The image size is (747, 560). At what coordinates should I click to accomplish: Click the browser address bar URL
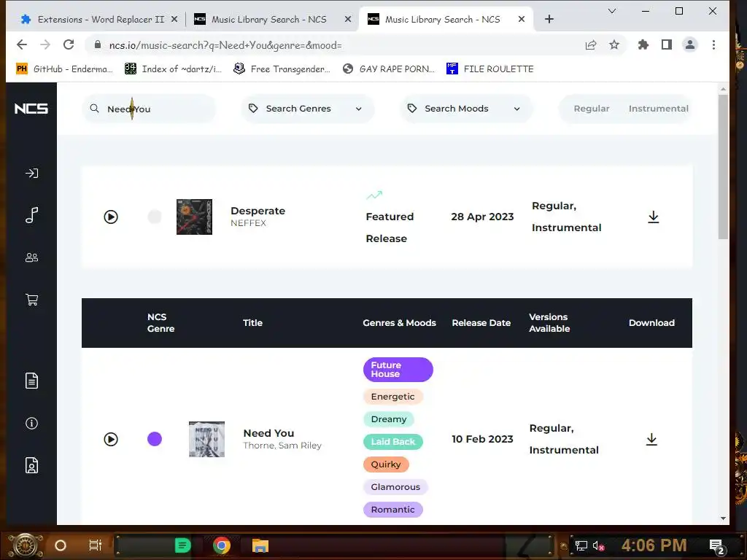click(225, 45)
